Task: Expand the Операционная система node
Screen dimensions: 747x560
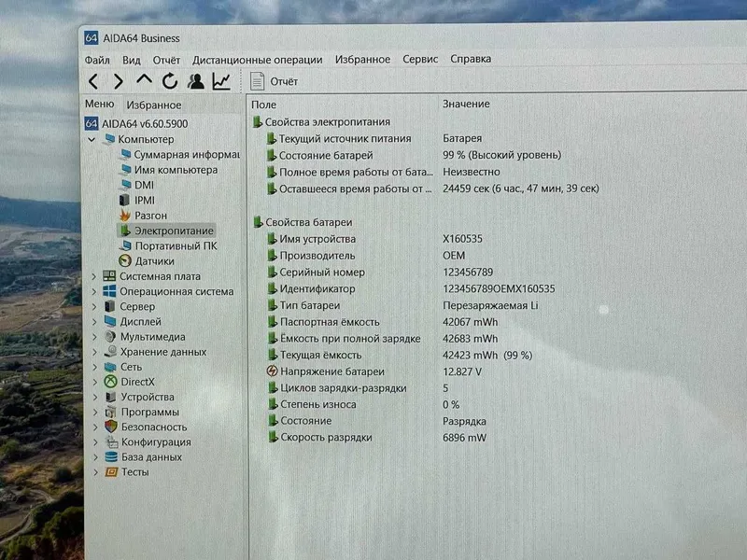Action: pos(94,291)
